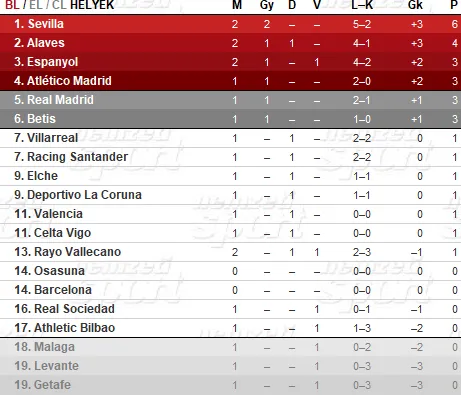Screen dimensions: 461x395
Task: Click the BL / EL / CL HELYEK header
Action: click(60, 5)
